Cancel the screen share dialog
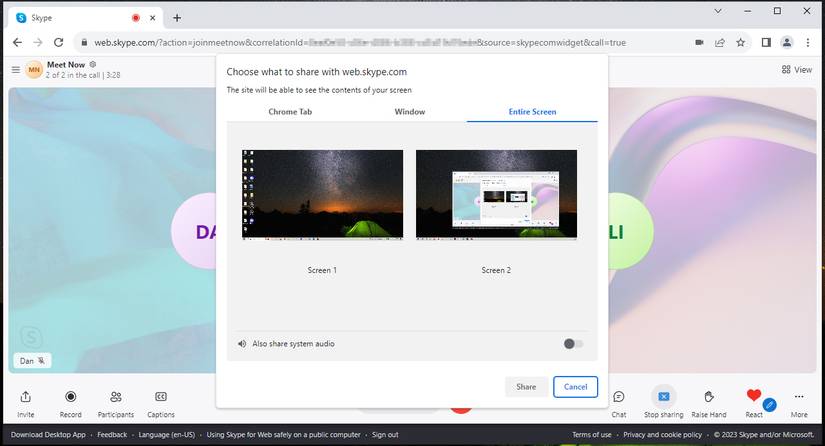825x446 pixels. pos(575,387)
